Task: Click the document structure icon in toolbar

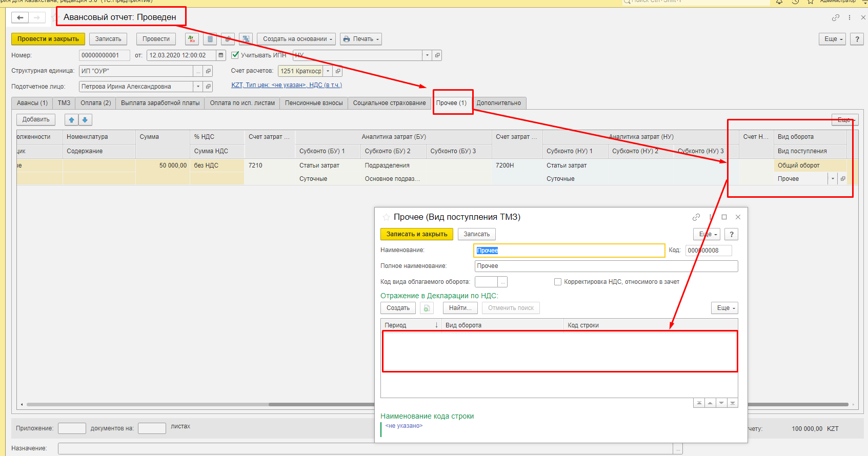Action: [x=247, y=39]
